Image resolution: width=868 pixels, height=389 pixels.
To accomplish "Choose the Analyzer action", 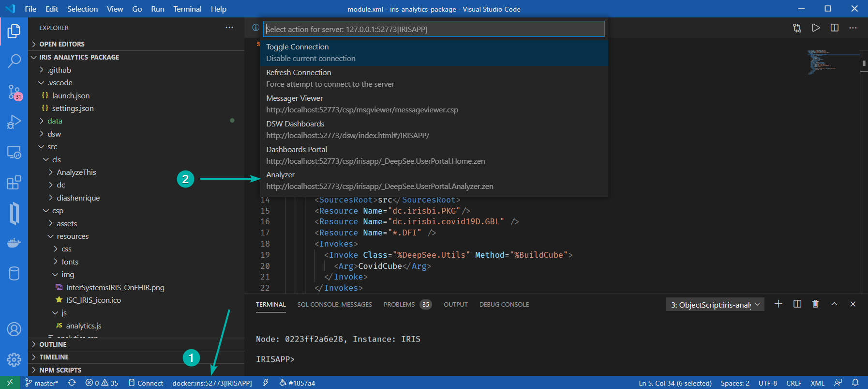I will tap(434, 181).
